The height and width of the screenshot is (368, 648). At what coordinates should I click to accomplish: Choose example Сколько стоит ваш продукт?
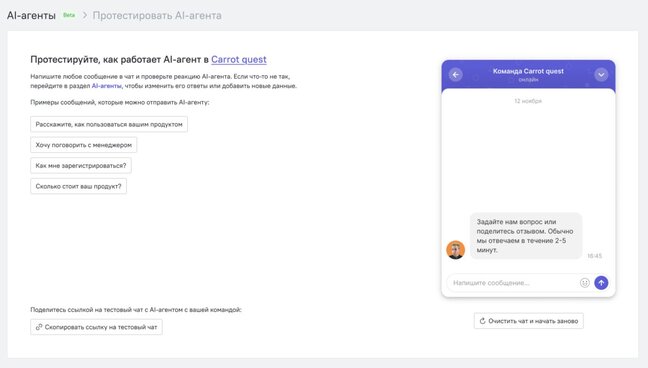[78, 186]
